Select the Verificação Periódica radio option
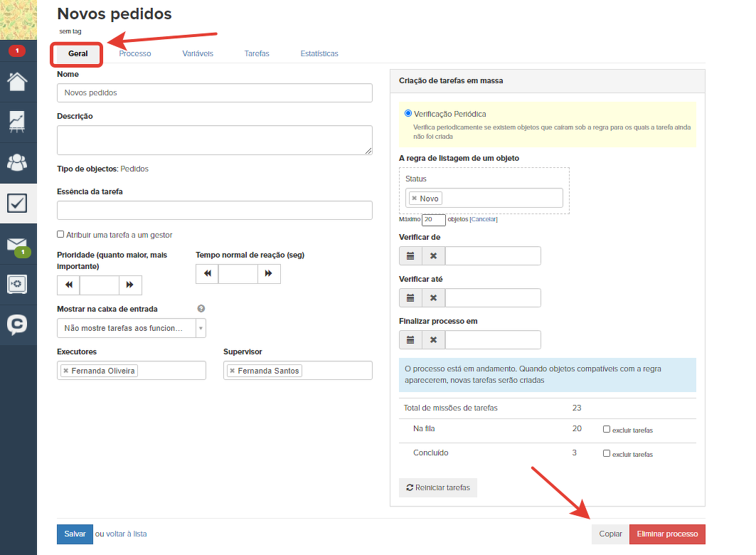Screen dimensions: 756x555 [x=408, y=114]
